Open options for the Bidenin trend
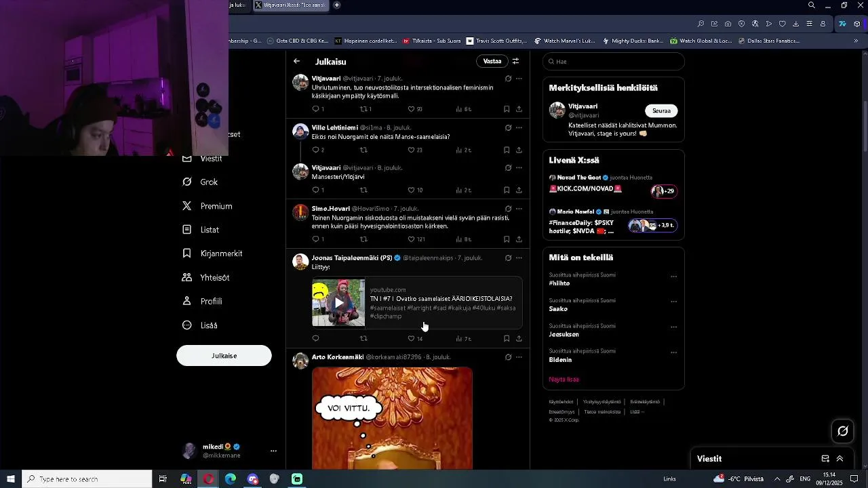This screenshot has height=488, width=868. click(673, 352)
